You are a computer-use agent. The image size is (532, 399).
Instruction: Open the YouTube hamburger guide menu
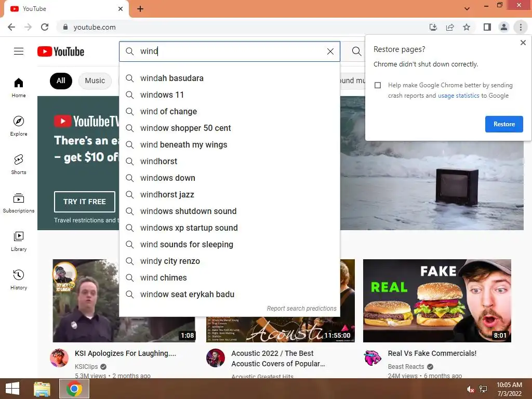pos(19,51)
